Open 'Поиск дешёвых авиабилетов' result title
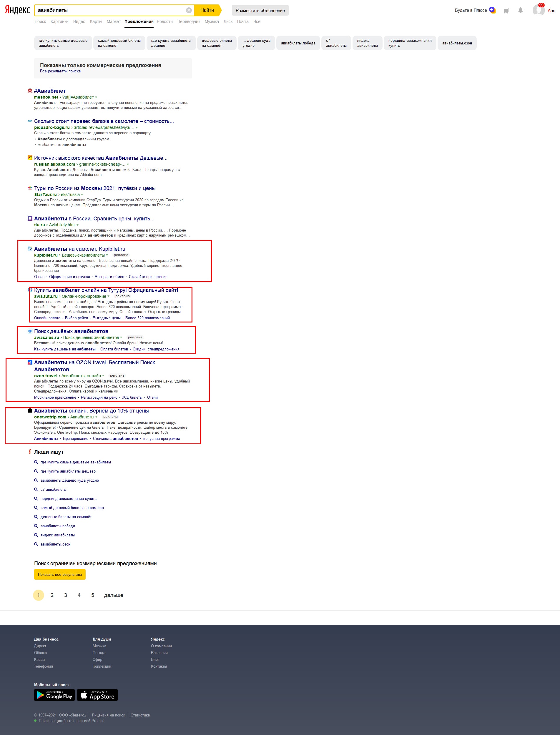Image resolution: width=560 pixels, height=735 pixels. coord(71,331)
